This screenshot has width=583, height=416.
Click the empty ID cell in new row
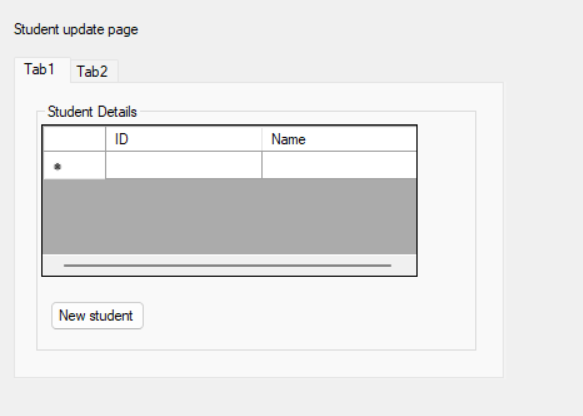[x=184, y=165]
